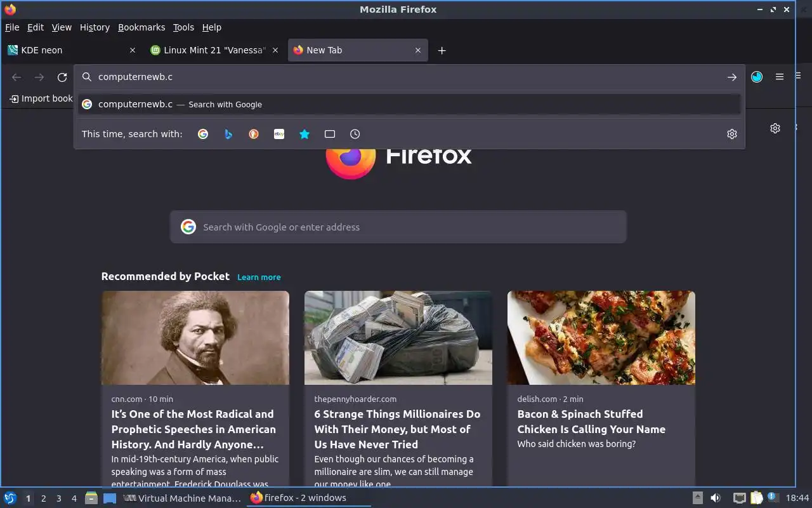Open the View menu

pos(62,27)
